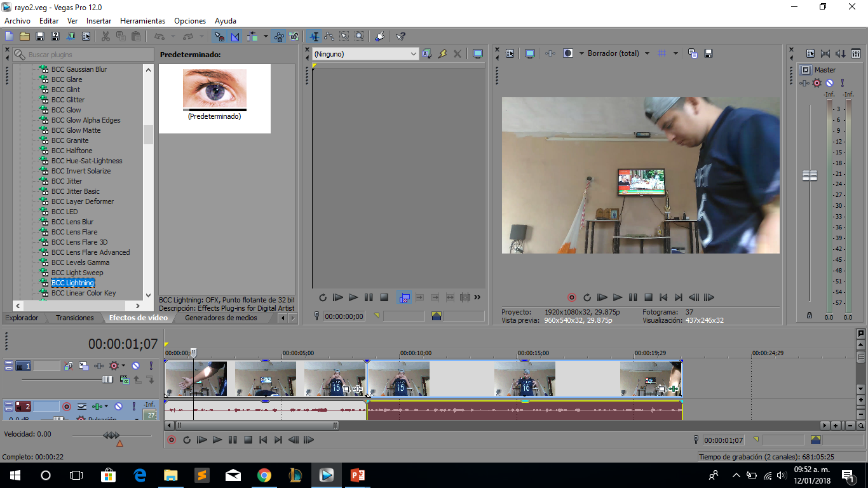
Task: Open the Insertar menu
Action: click(98, 21)
